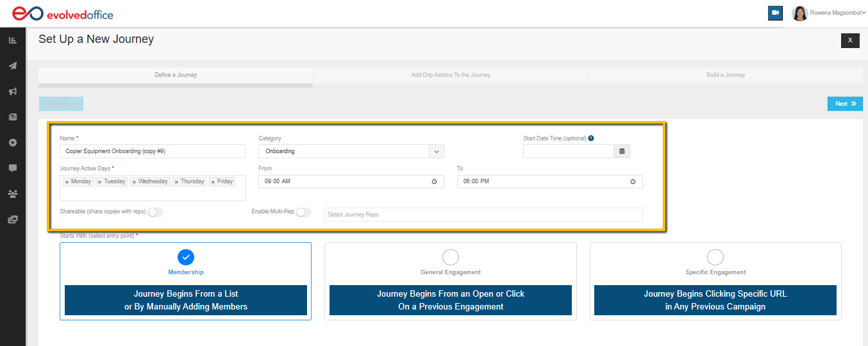
Task: Click the Next button
Action: point(845,104)
